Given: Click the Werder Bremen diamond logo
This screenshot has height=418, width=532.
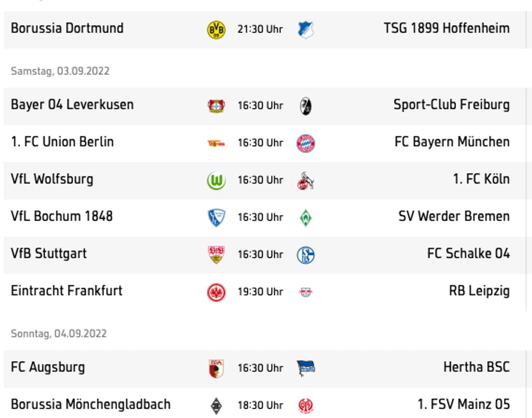Looking at the screenshot, I should (305, 218).
